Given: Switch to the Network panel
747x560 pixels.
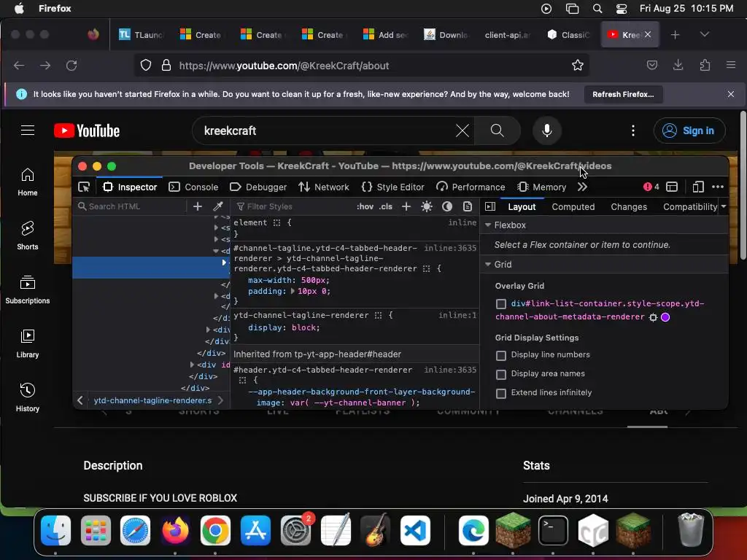Looking at the screenshot, I should (323, 187).
